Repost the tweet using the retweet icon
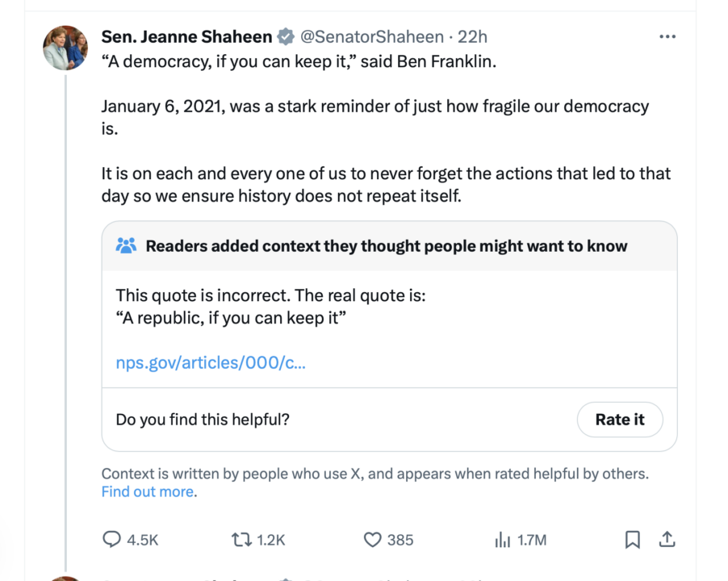 [242, 540]
